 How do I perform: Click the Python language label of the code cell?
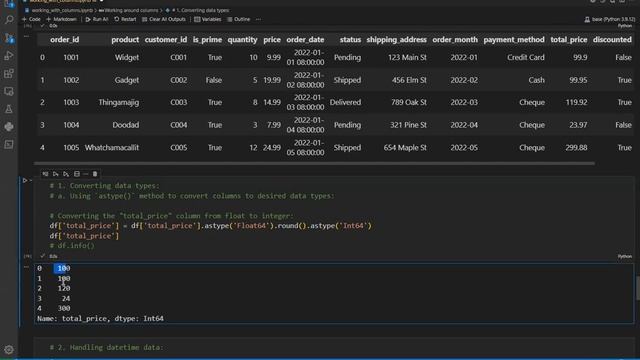(x=624, y=256)
